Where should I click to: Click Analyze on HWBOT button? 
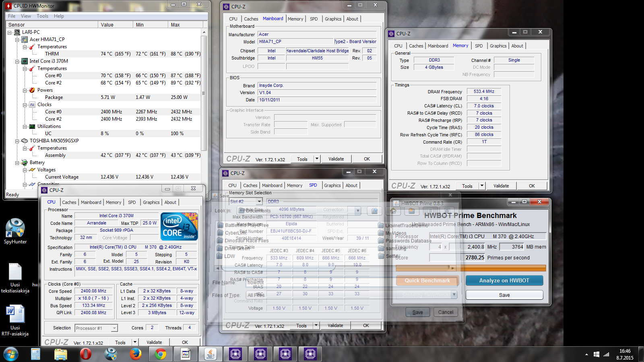coord(504,280)
